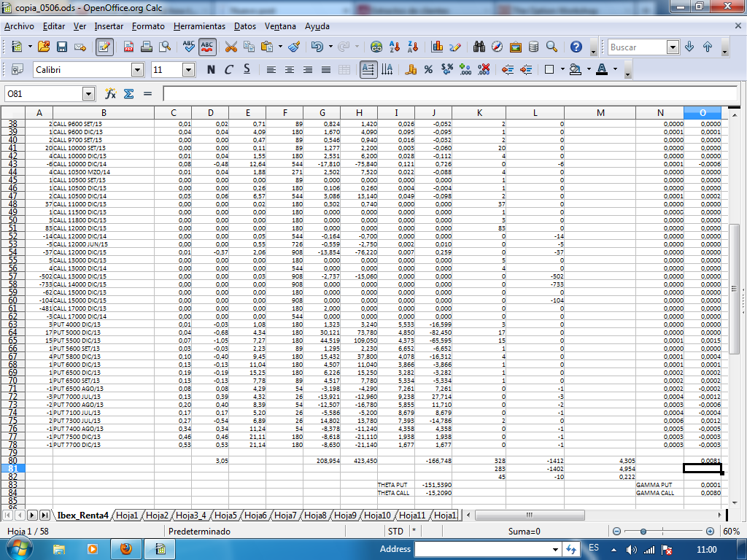Toggle underline (S) formatting

click(x=247, y=69)
